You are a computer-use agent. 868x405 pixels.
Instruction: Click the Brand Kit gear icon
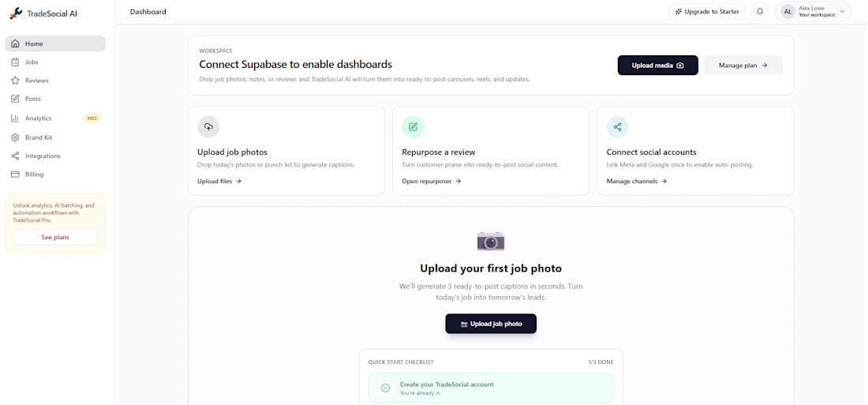(x=15, y=137)
